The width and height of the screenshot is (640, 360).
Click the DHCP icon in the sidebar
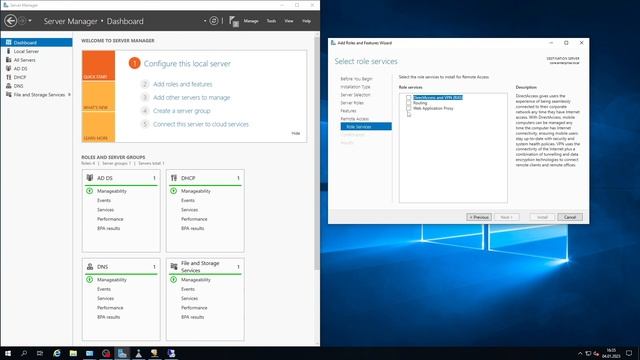[x=8, y=77]
